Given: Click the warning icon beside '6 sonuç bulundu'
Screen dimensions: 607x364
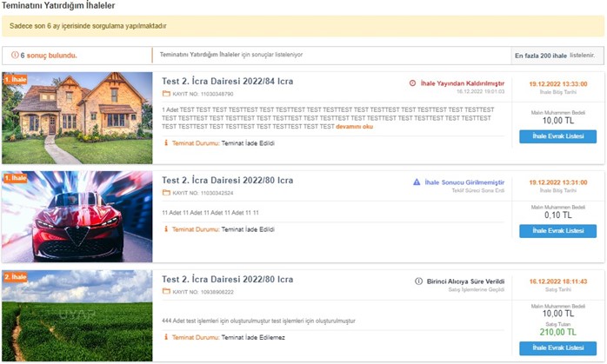Looking at the screenshot, I should point(15,56).
